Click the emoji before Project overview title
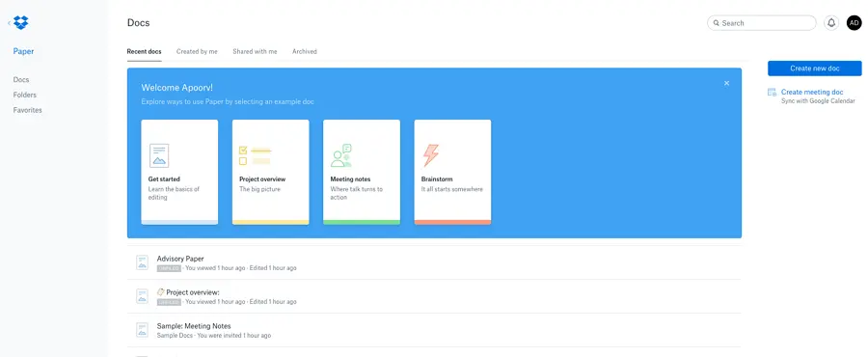Screen dimensions: 868x357 point(160,291)
